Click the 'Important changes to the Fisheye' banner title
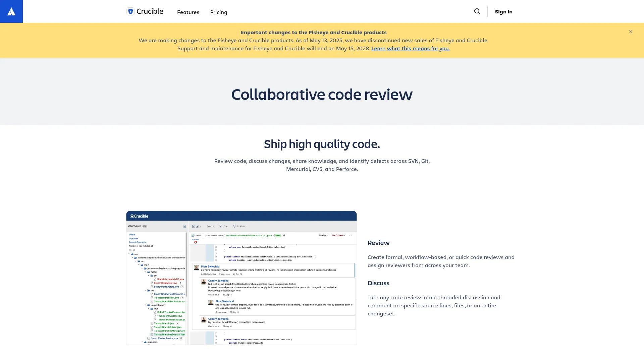The width and height of the screenshot is (644, 362). pos(314,32)
